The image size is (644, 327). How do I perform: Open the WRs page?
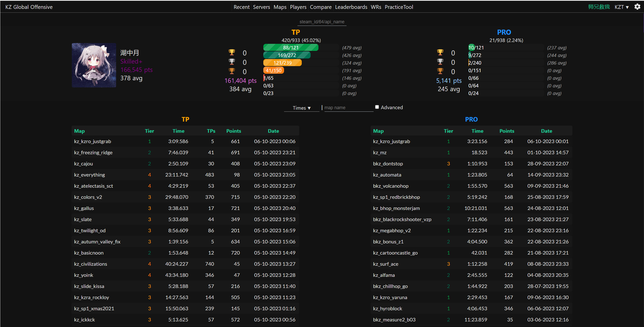tap(376, 7)
